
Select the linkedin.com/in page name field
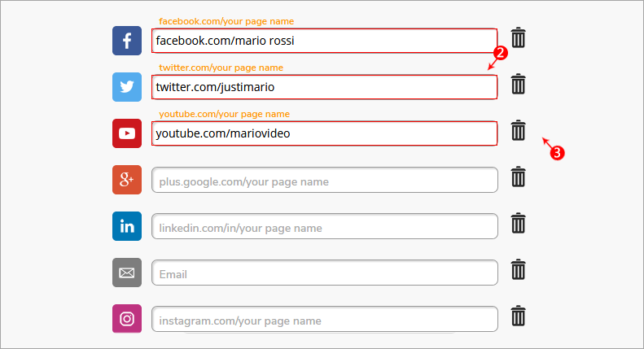pos(325,226)
